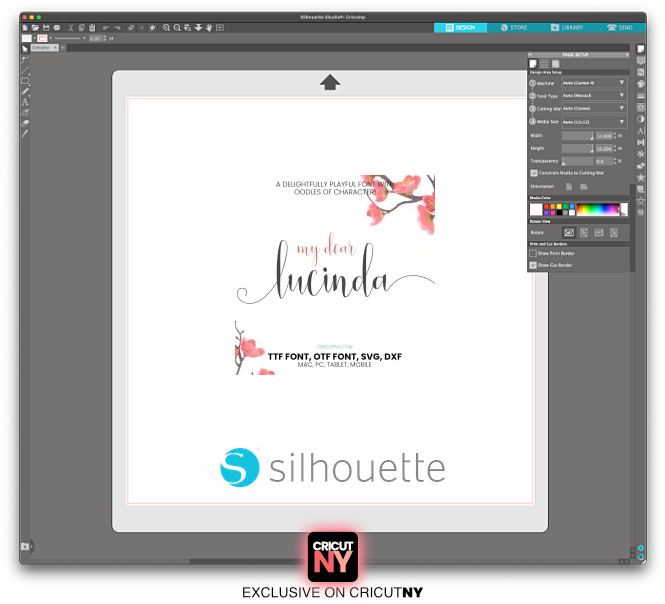Click the Transparency percentage input field

(x=604, y=161)
